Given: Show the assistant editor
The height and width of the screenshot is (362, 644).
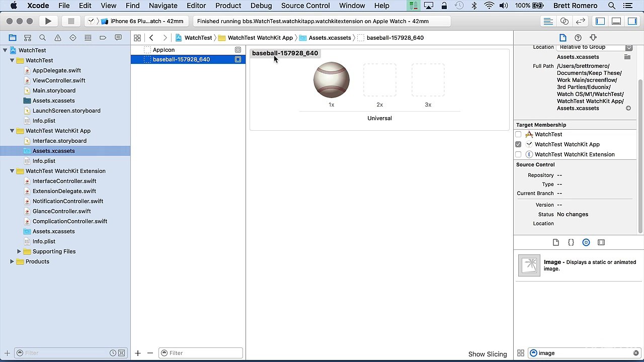Looking at the screenshot, I should coord(565,21).
